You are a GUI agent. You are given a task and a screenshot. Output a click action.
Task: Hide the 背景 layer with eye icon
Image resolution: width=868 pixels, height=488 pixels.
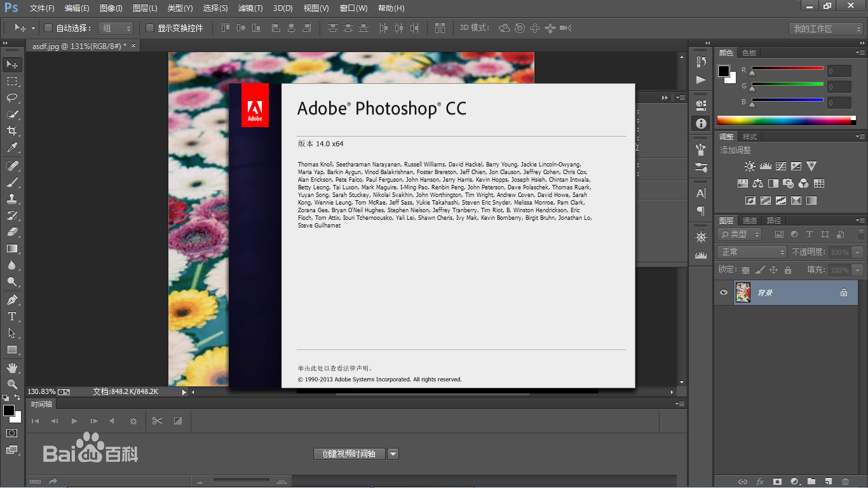[724, 292]
